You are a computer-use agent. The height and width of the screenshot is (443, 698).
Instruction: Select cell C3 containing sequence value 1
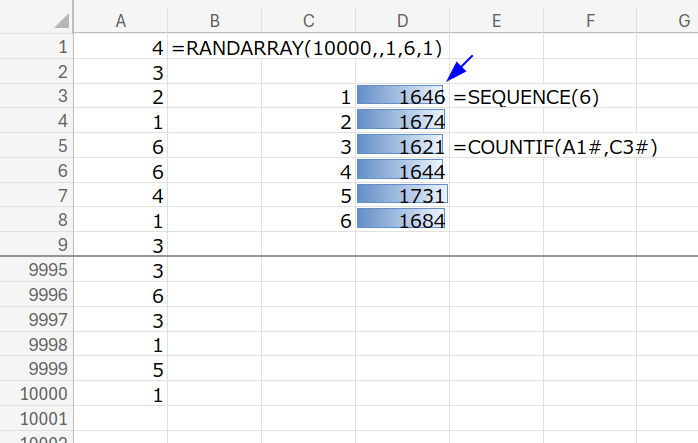click(308, 97)
